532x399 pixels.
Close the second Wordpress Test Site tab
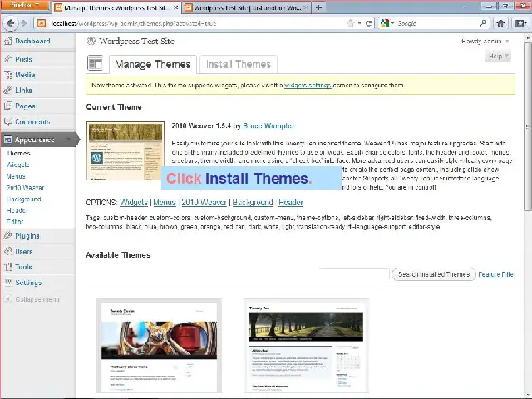tap(305, 7)
